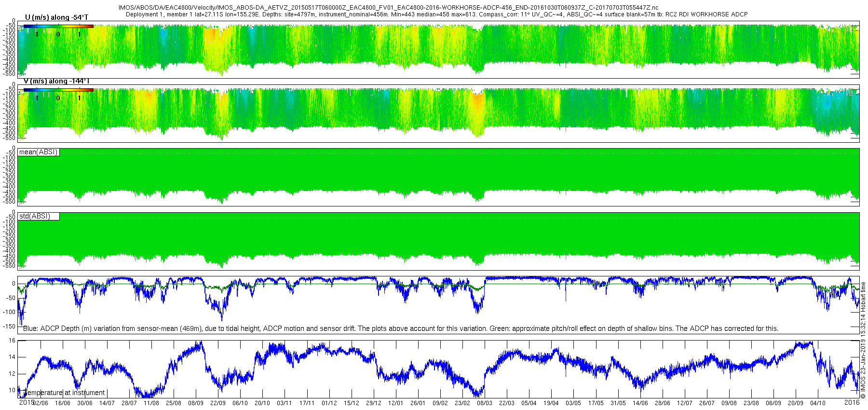Select the U (m/s) along -54°T title

pos(56,17)
